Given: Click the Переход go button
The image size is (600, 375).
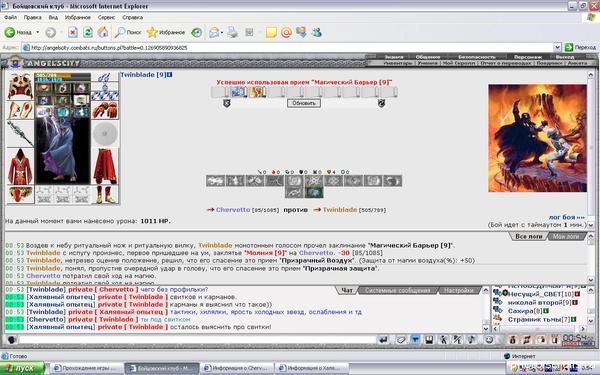Looking at the screenshot, I should point(580,47).
